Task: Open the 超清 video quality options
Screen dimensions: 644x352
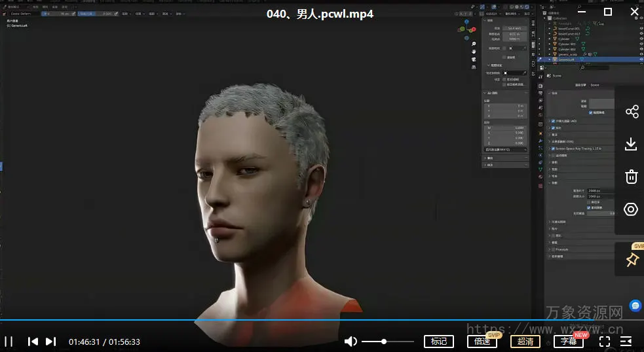Action: [x=525, y=342]
